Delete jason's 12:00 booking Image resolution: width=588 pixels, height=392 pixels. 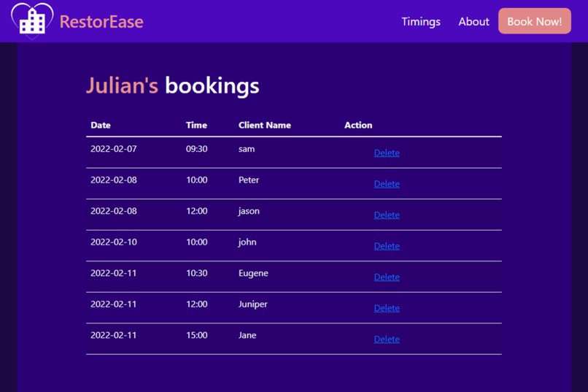(x=387, y=215)
